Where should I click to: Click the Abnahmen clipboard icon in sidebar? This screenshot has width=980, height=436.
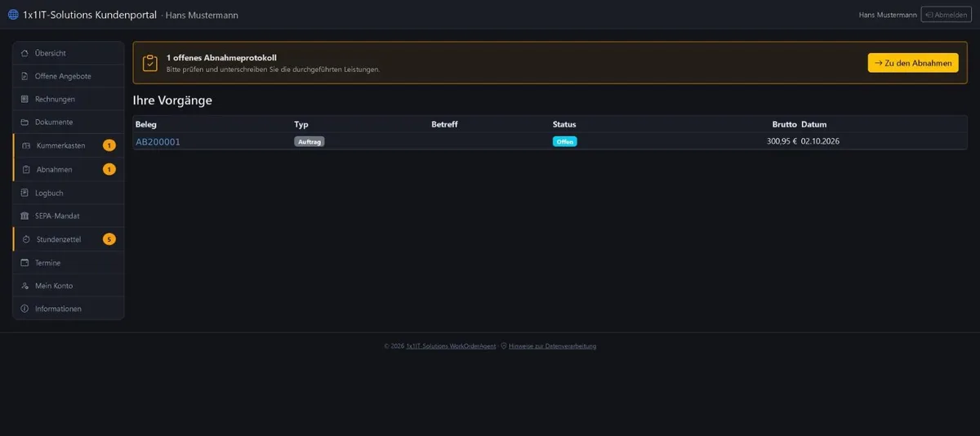[26, 169]
